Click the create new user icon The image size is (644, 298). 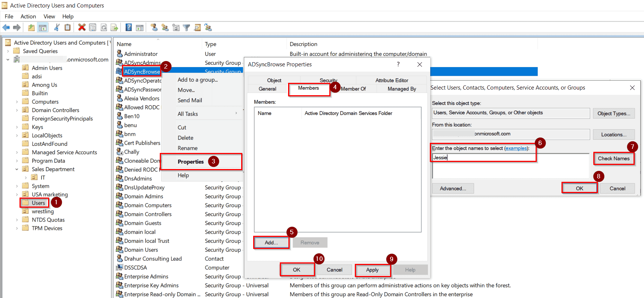click(154, 27)
